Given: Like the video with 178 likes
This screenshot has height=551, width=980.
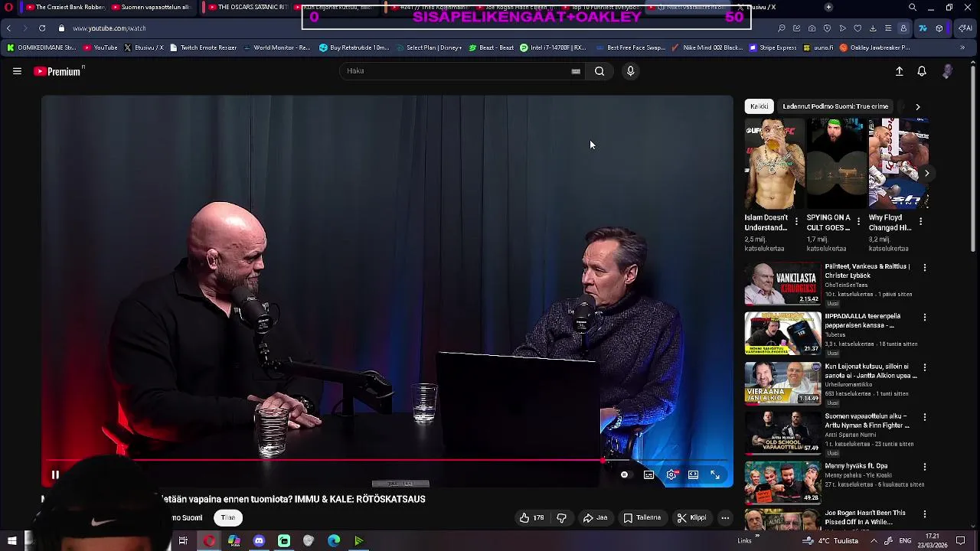Looking at the screenshot, I should (532, 518).
